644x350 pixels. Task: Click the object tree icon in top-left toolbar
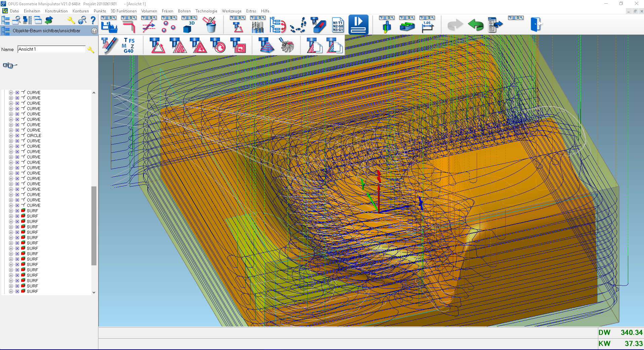pos(6,20)
